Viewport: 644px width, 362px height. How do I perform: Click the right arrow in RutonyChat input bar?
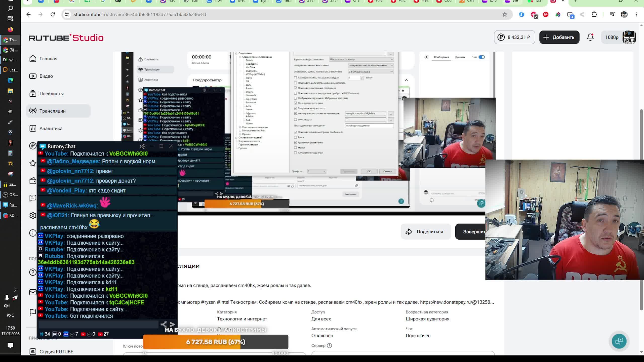point(172,325)
